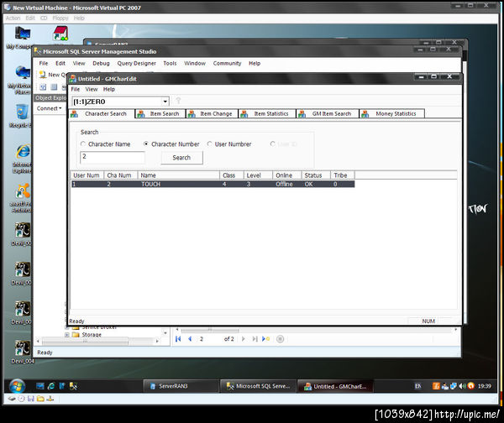Open Edit menu in SQL Server Management Studio

point(60,63)
